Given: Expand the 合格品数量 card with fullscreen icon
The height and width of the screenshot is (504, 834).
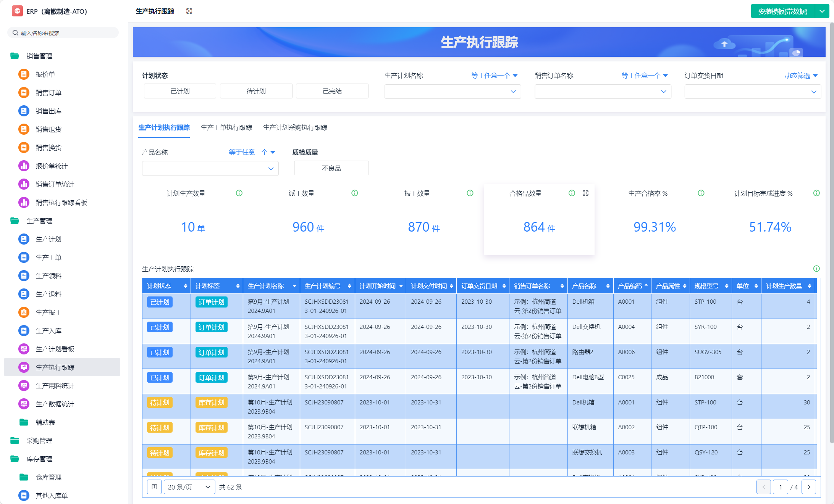Looking at the screenshot, I should (585, 193).
